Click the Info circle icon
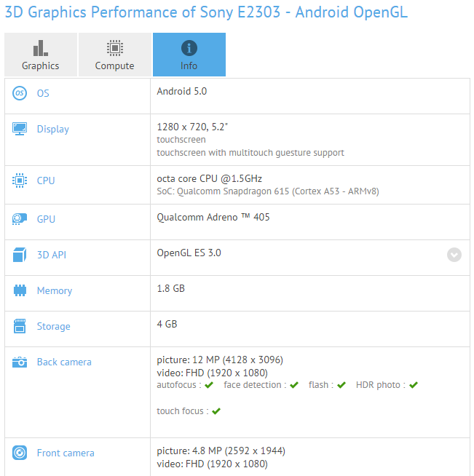 189,48
